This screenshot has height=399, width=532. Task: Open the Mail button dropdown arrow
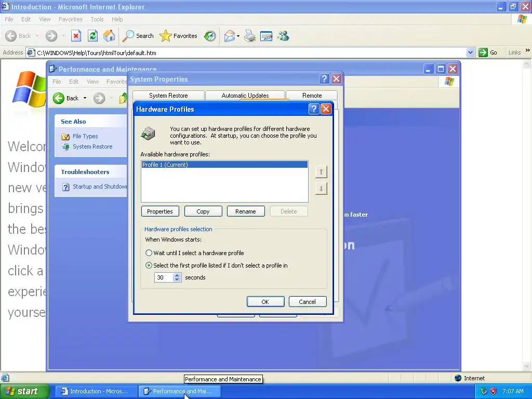[x=238, y=36]
